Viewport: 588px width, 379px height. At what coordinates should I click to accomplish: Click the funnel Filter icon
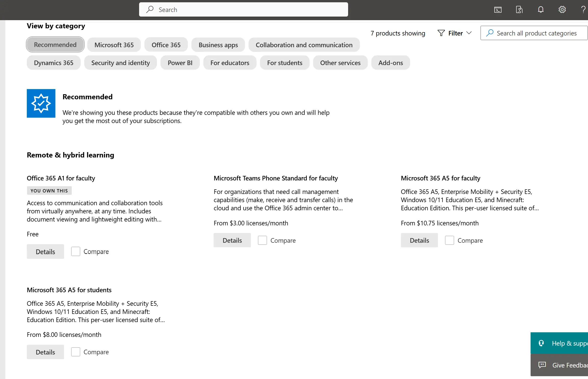point(441,33)
